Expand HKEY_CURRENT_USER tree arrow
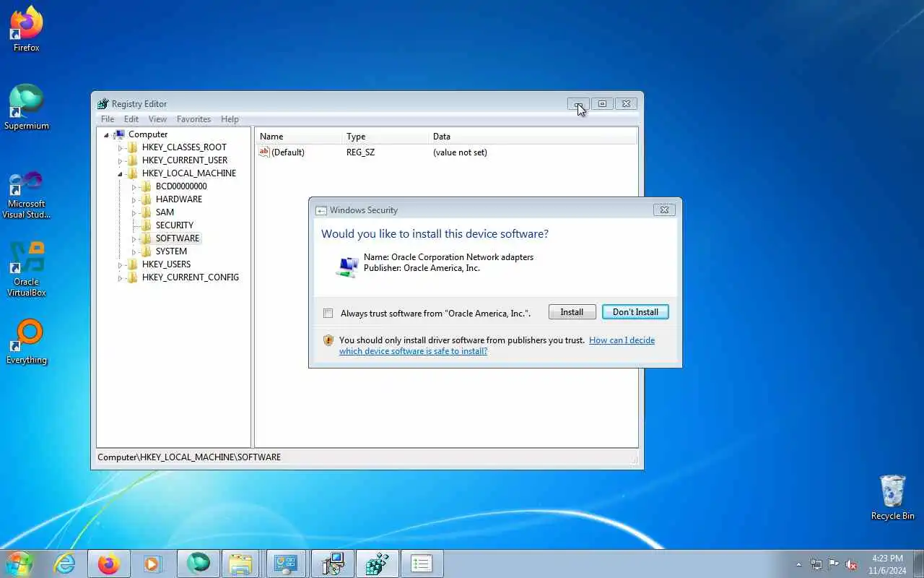Screen dimensions: 924x578 pos(121,160)
